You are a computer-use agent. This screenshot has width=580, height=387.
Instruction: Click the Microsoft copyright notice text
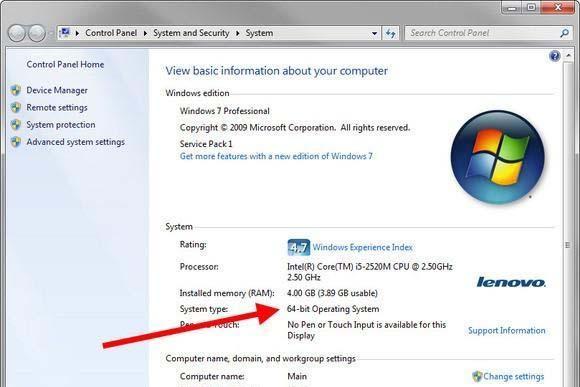point(295,128)
